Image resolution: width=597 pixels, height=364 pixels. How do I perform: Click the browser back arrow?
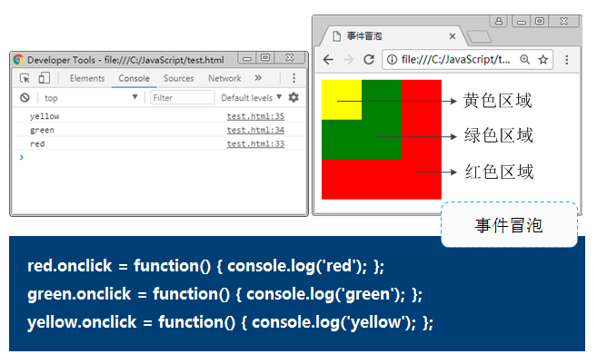pyautogui.click(x=327, y=60)
